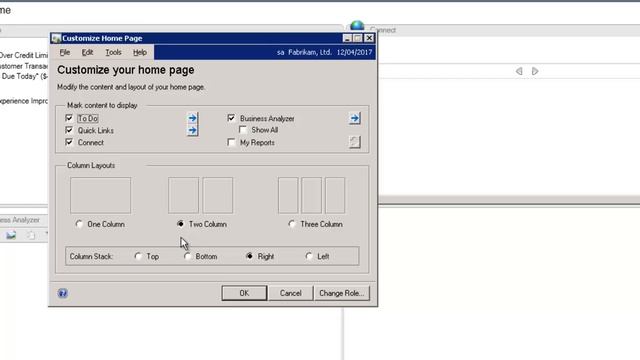Open the Help menu

click(x=140, y=52)
